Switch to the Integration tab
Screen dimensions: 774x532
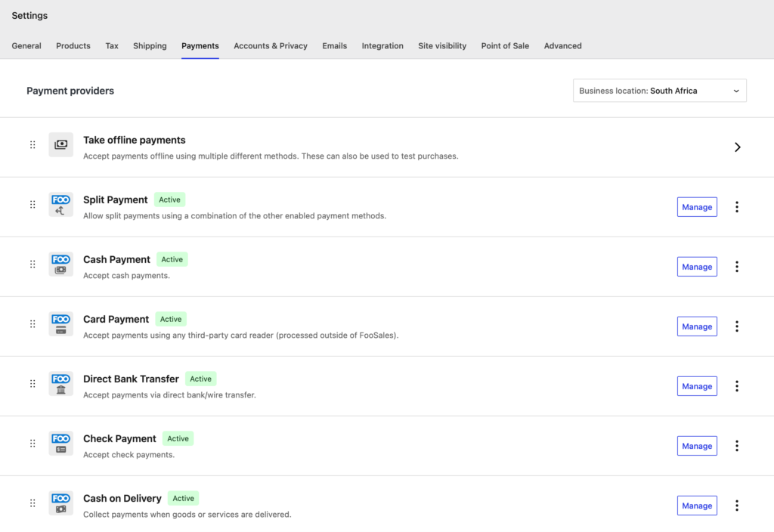coord(382,46)
